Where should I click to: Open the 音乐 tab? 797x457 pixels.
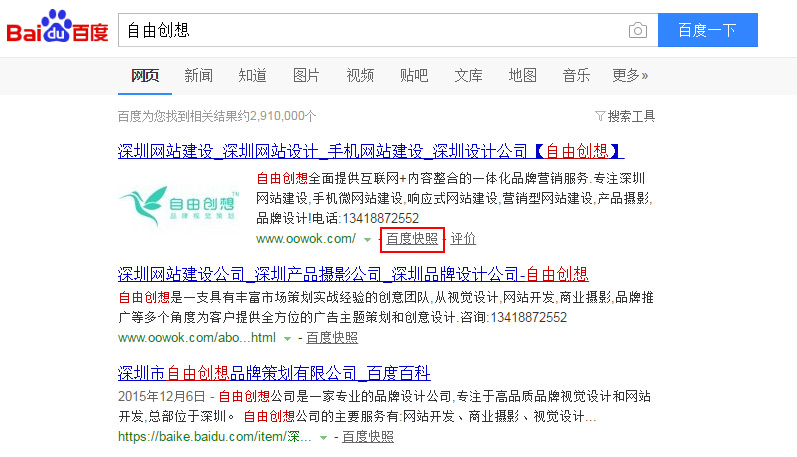[x=576, y=76]
